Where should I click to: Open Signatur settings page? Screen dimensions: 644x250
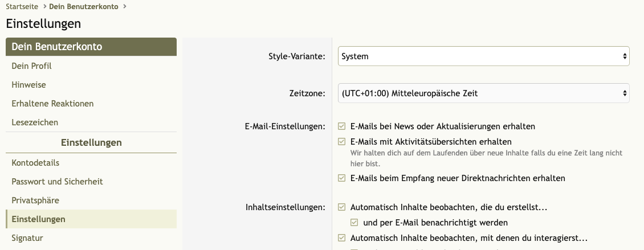(27, 238)
